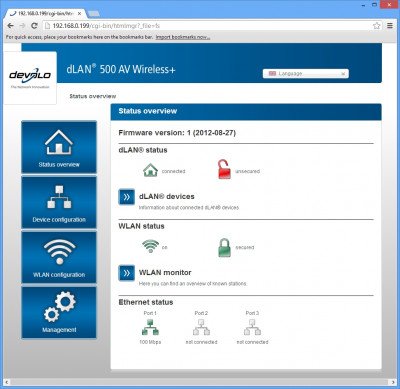Click the Status overview breadcrumb text
The height and width of the screenshot is (389, 400).
coord(93,96)
